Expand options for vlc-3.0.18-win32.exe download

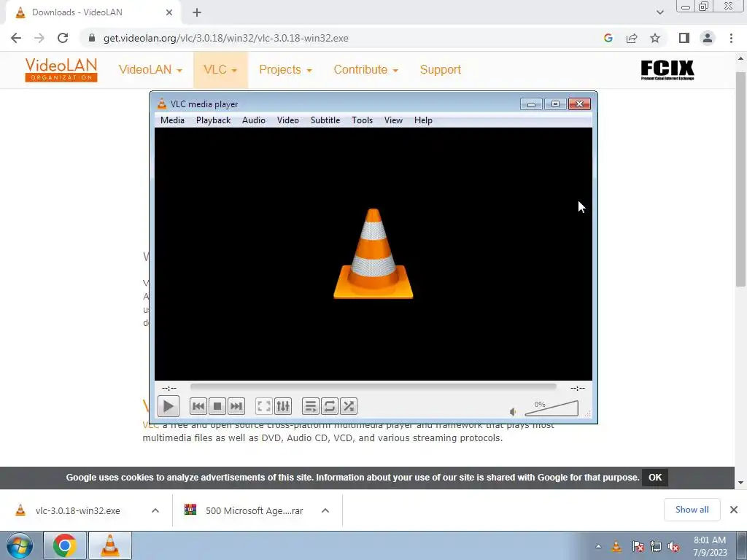tap(155, 510)
